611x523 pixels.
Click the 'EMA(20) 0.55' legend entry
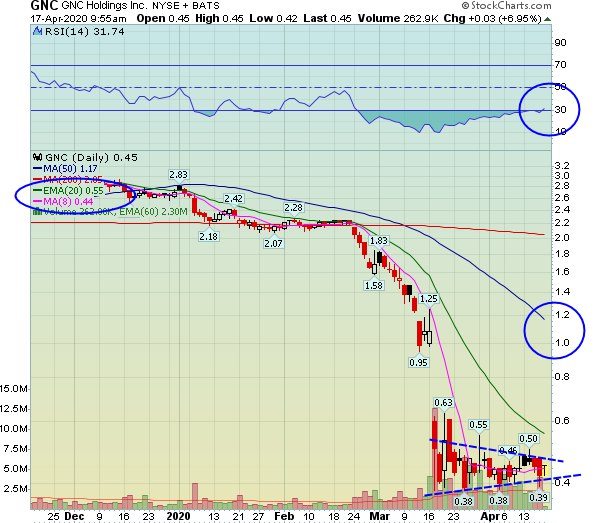[x=69, y=191]
